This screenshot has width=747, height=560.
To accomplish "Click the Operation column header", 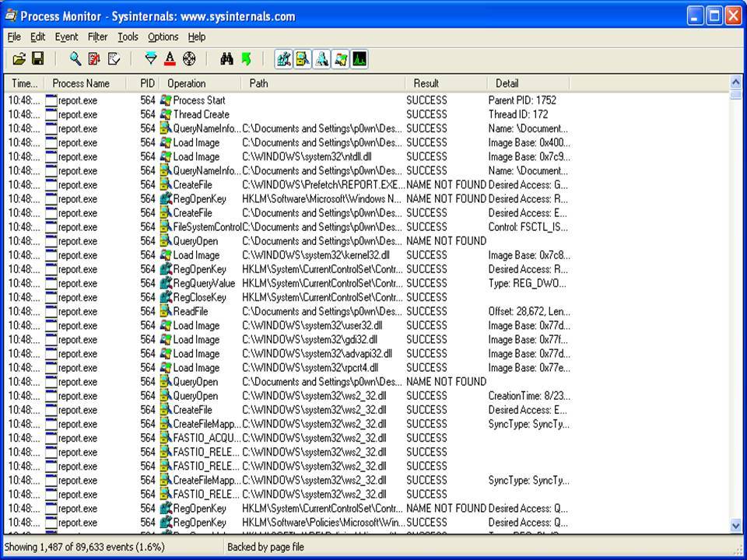I will click(201, 83).
